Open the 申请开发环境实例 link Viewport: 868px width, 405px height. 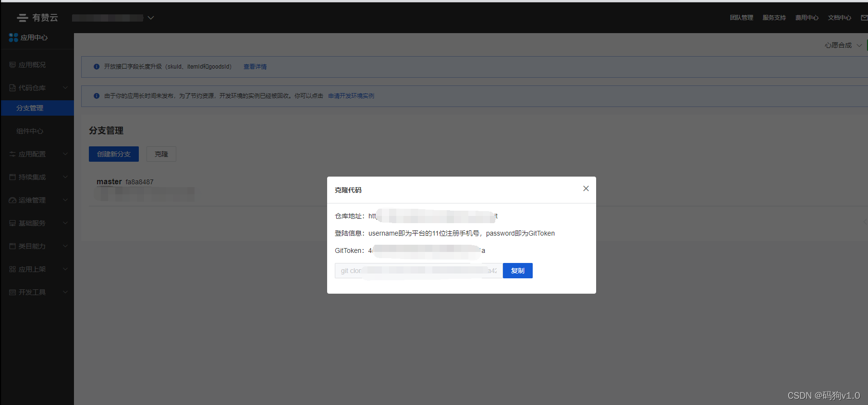click(351, 96)
